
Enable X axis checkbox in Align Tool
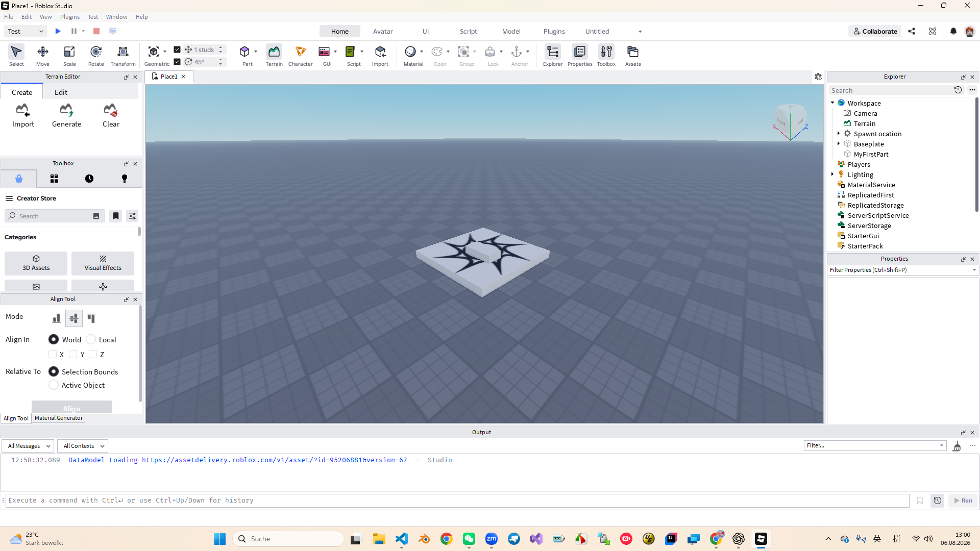[x=53, y=354]
